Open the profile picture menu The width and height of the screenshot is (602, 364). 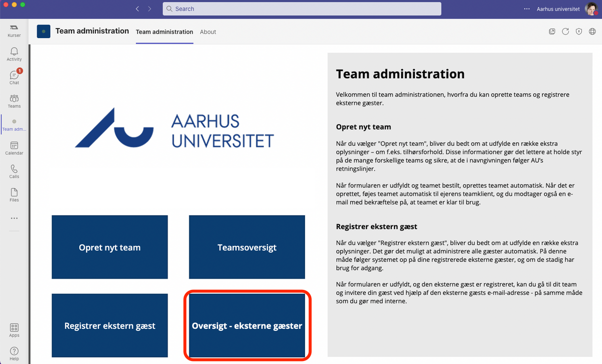(x=592, y=9)
